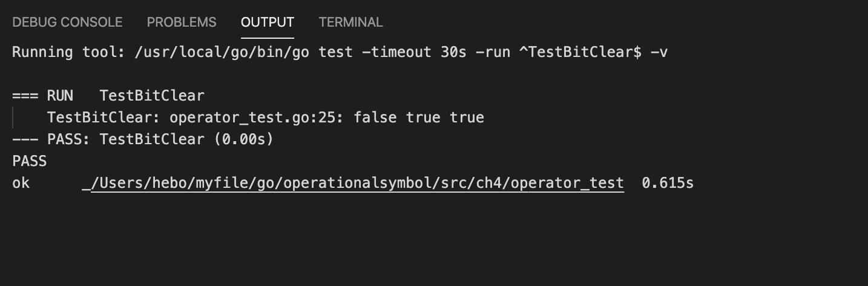Select the OUTPUT tab

point(268,22)
